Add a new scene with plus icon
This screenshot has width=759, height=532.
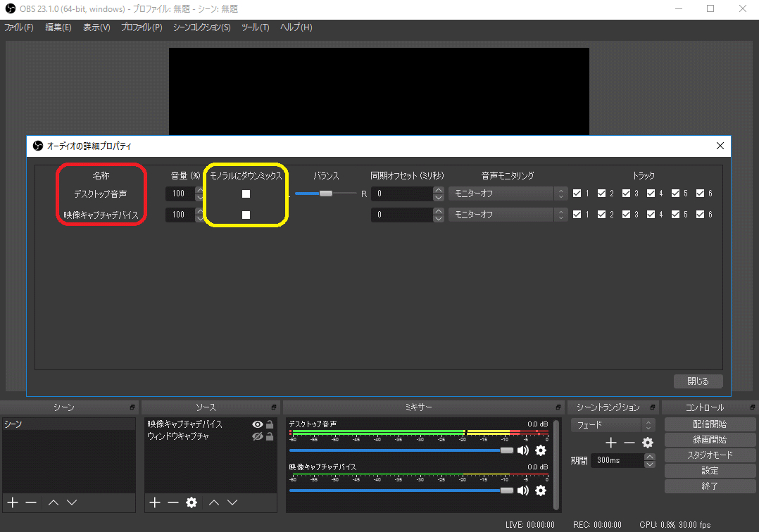(x=12, y=502)
